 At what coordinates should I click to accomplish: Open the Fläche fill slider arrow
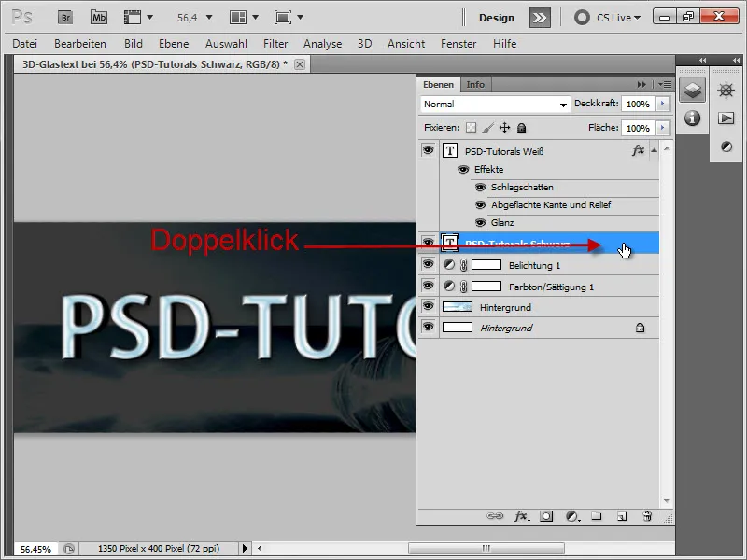click(663, 128)
